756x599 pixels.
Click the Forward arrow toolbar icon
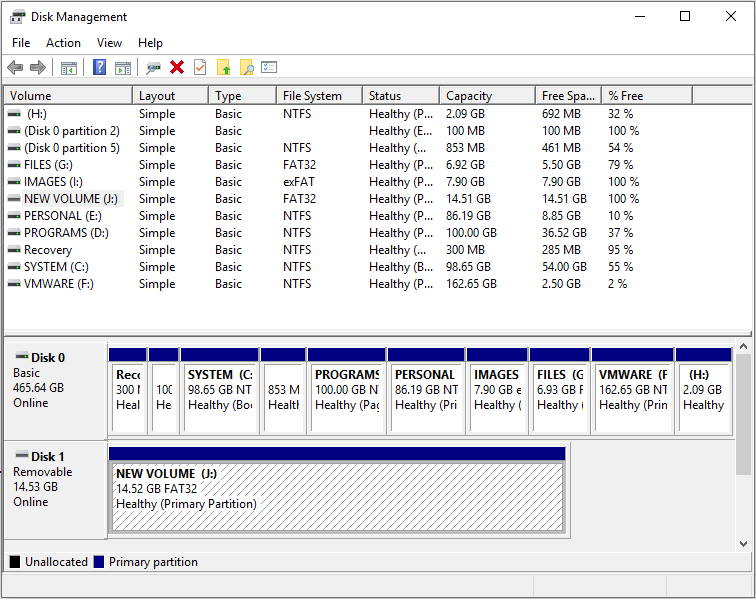click(x=38, y=68)
